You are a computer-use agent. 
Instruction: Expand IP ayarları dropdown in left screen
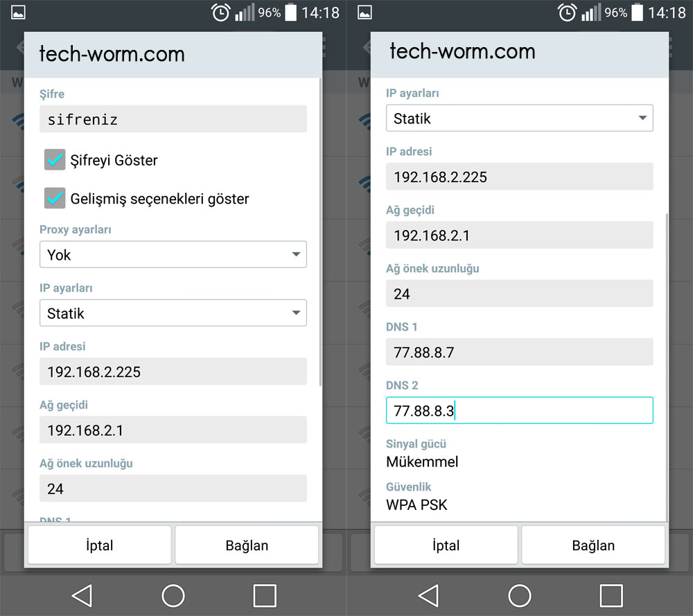[173, 313]
